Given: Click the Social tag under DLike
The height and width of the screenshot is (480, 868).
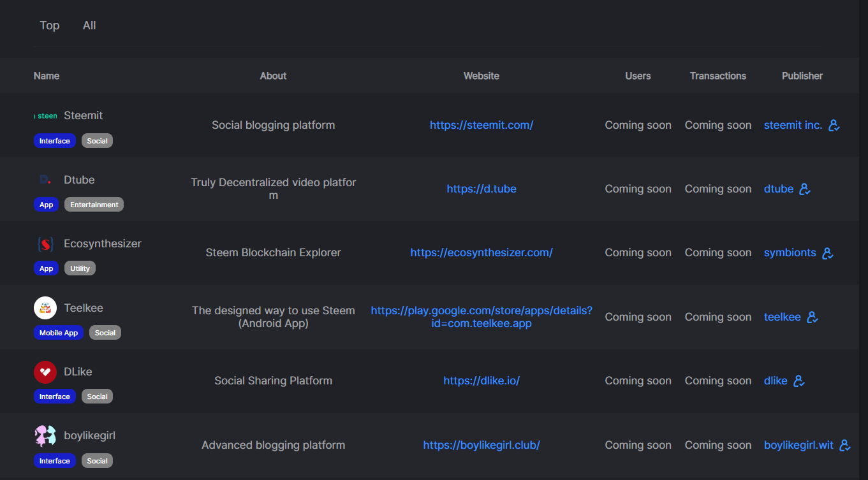Looking at the screenshot, I should (97, 396).
